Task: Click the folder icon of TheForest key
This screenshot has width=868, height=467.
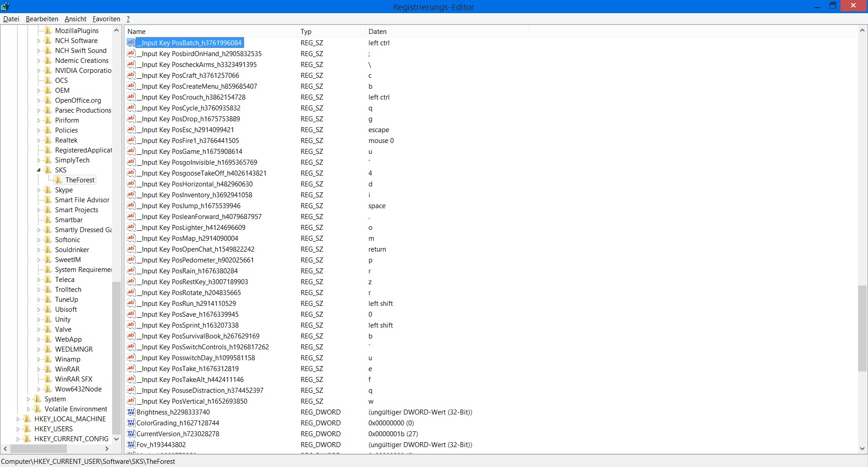Action: 59,180
